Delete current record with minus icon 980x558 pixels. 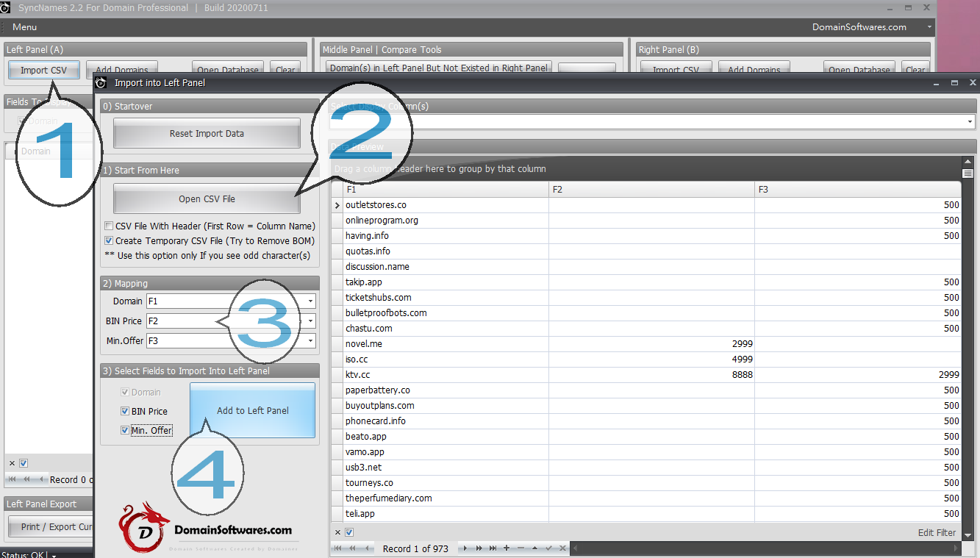(521, 548)
